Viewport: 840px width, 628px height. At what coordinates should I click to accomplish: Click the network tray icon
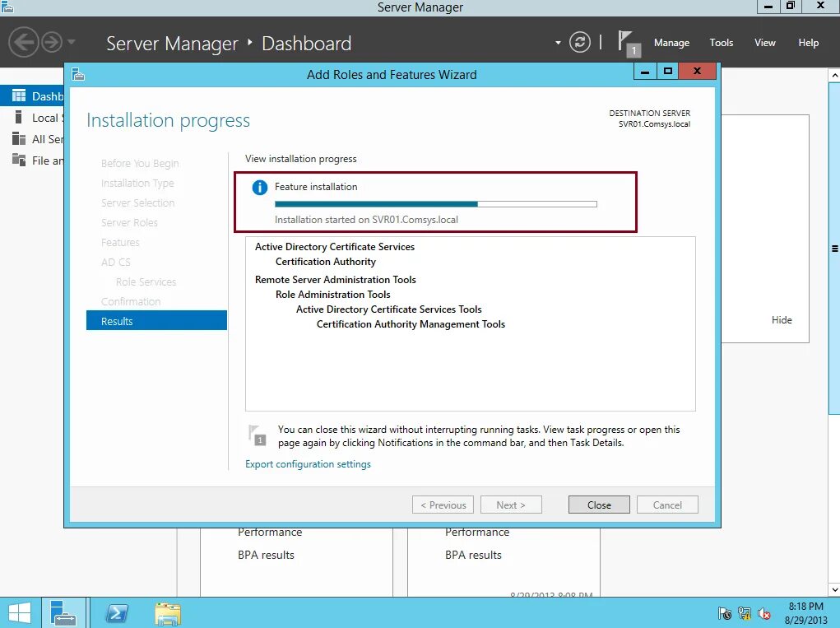coord(745,613)
